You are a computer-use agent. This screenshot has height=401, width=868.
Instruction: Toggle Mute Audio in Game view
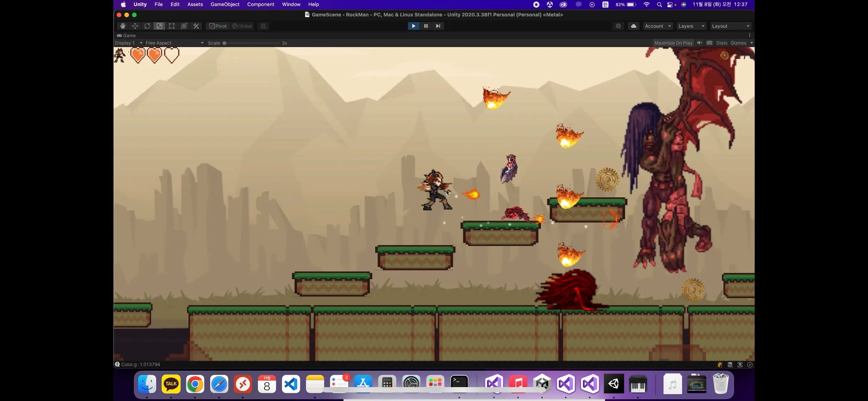pos(699,43)
